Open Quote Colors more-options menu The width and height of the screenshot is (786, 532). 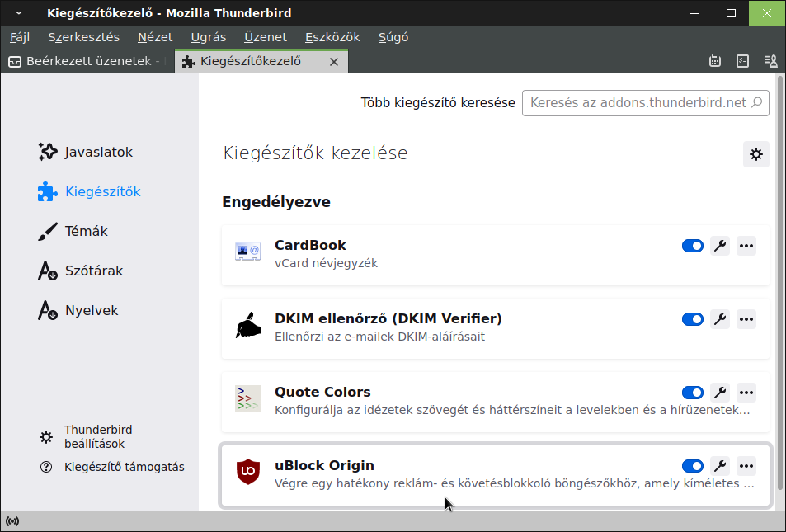click(x=746, y=393)
